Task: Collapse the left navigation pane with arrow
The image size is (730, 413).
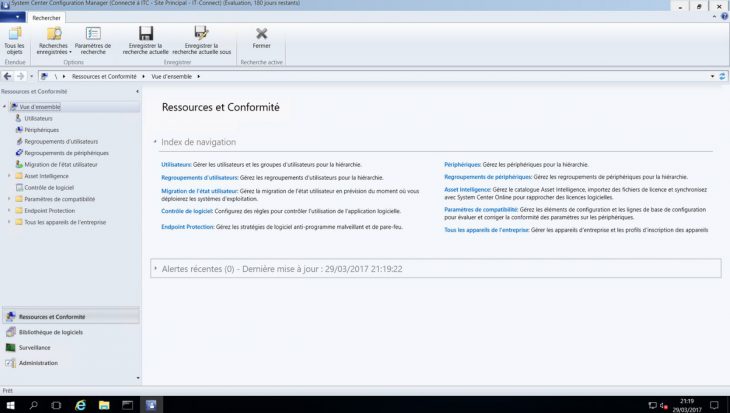Action: (137, 91)
